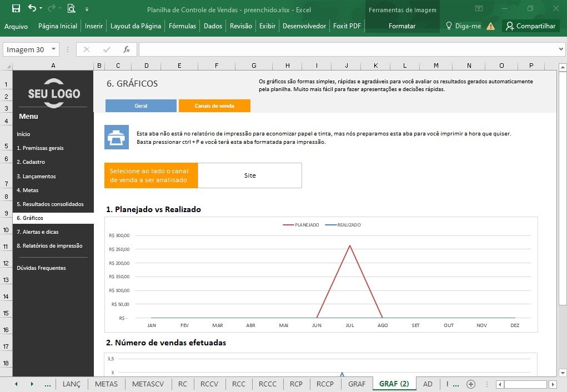This screenshot has height=392, width=567.
Task: Click the Insert Function fx icon
Action: [x=126, y=49]
